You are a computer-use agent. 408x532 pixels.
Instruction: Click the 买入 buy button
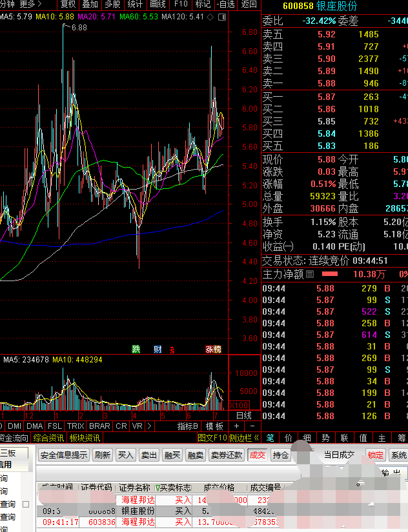pyautogui.click(x=126, y=455)
